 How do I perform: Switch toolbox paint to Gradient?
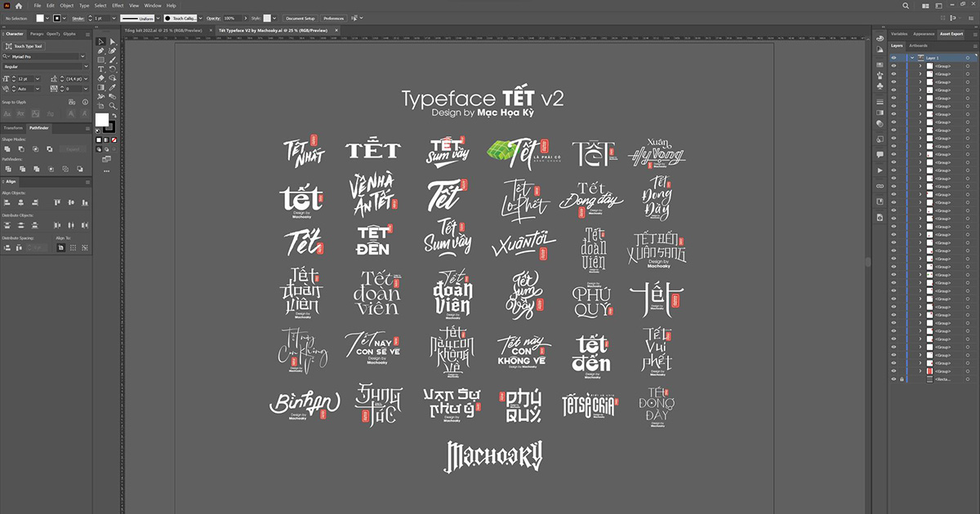tap(106, 140)
